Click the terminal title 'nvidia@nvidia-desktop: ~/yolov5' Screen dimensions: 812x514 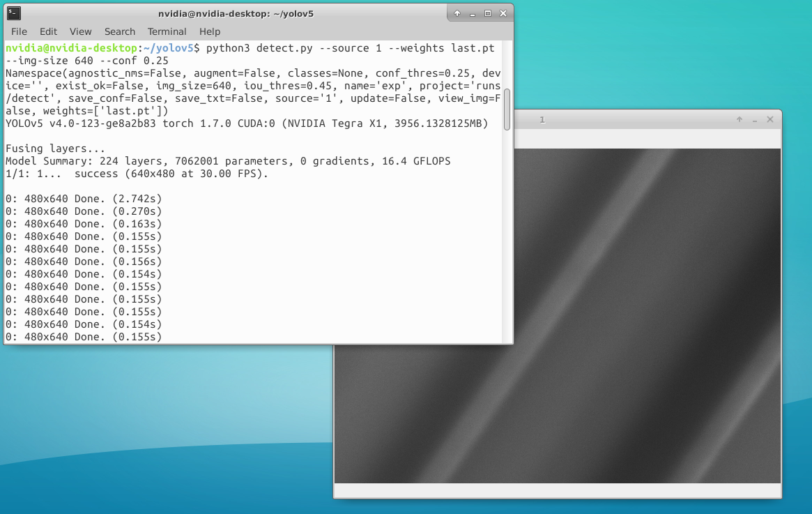[236, 14]
